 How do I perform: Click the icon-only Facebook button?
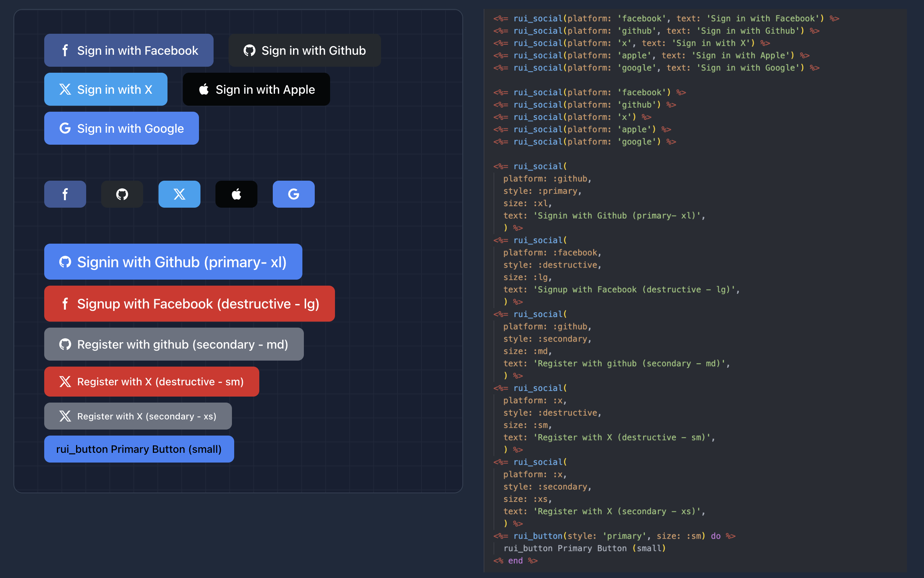tap(65, 194)
